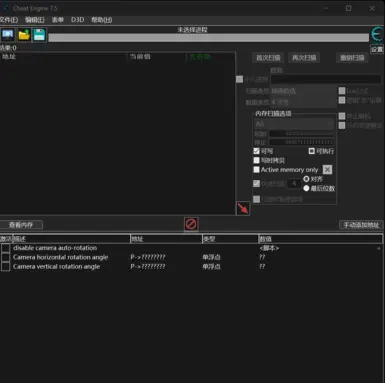Select Camera vertical rotation angle description
The image size is (385, 383).
pyautogui.click(x=56, y=266)
